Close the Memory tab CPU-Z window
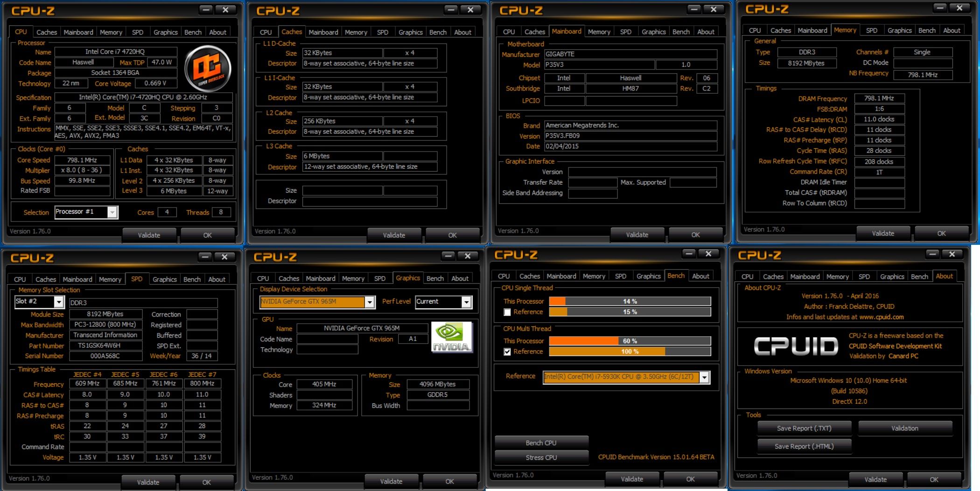Viewport: 980px width, 491px height. pos(959,8)
